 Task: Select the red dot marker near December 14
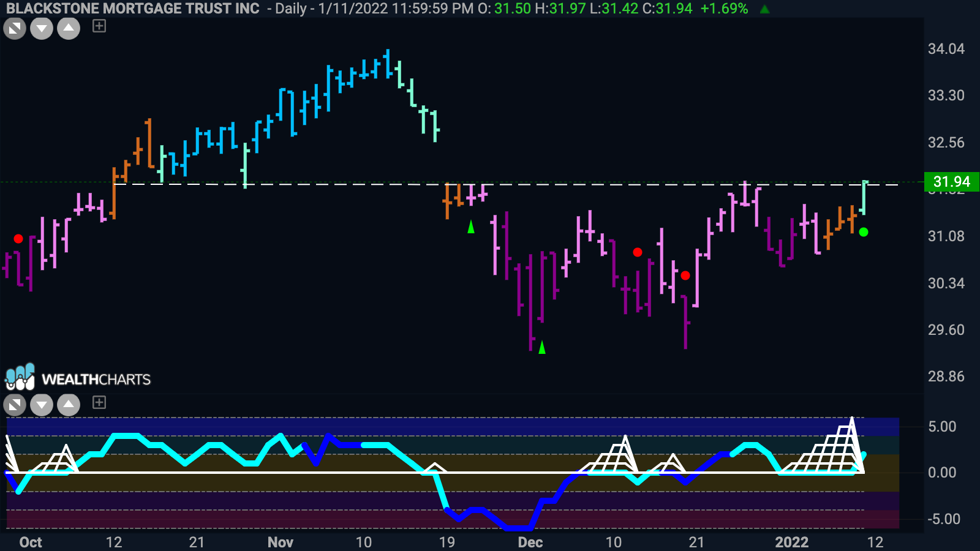coord(638,252)
